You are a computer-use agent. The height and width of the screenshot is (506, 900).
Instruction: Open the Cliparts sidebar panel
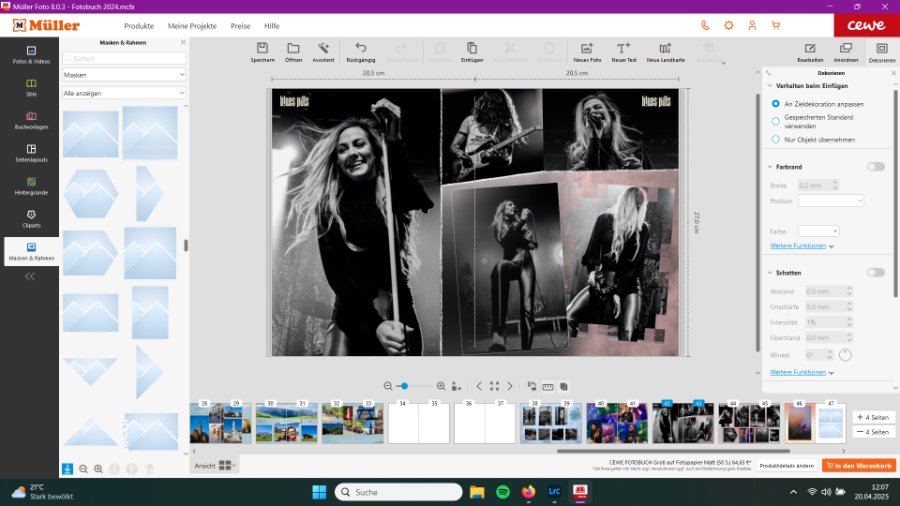(x=31, y=216)
